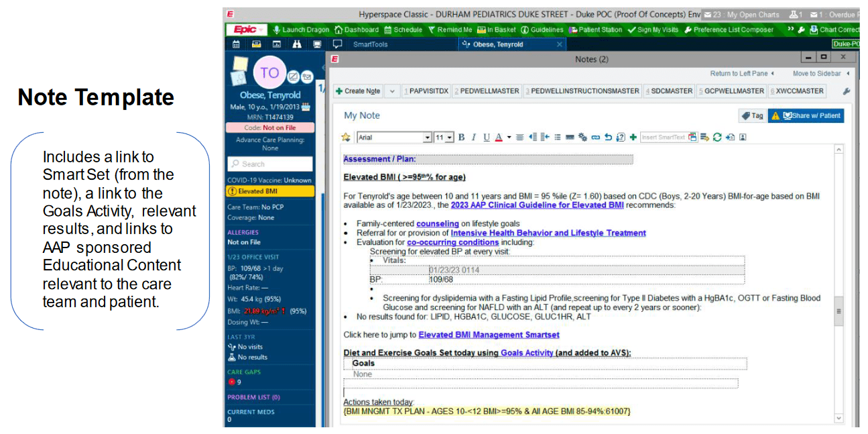Viewport: 868px width, 434px height.
Task: Click the PROBLEM LIST (0) header
Action: tap(253, 397)
